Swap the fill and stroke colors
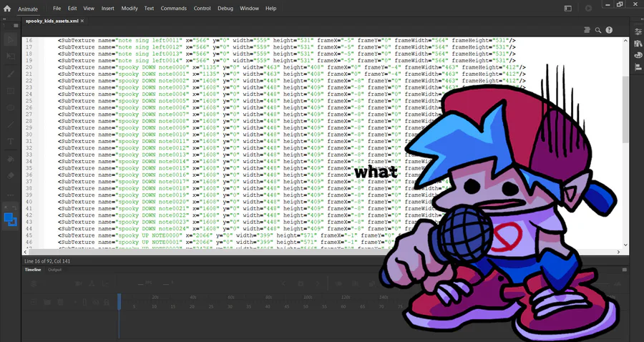644x342 pixels. click(15, 208)
